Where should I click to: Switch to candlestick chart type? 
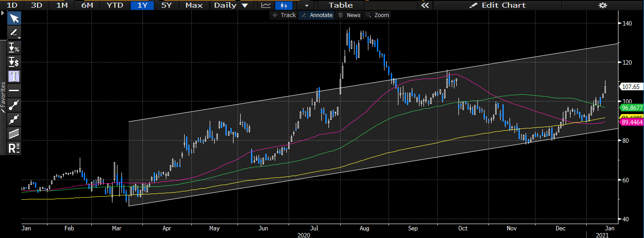(x=283, y=5)
